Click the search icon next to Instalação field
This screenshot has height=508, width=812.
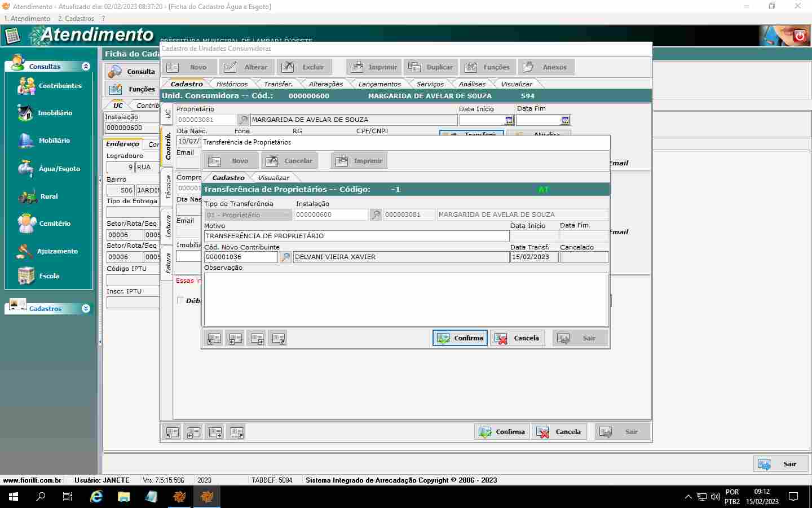[x=376, y=215]
